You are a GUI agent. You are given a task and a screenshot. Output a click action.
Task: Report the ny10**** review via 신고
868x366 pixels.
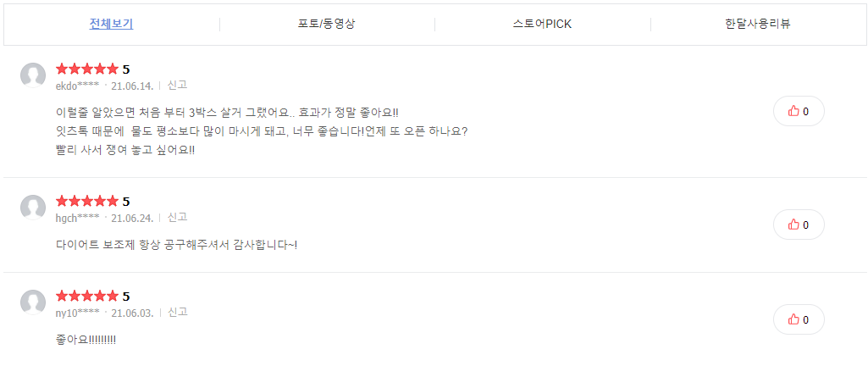pyautogui.click(x=177, y=313)
